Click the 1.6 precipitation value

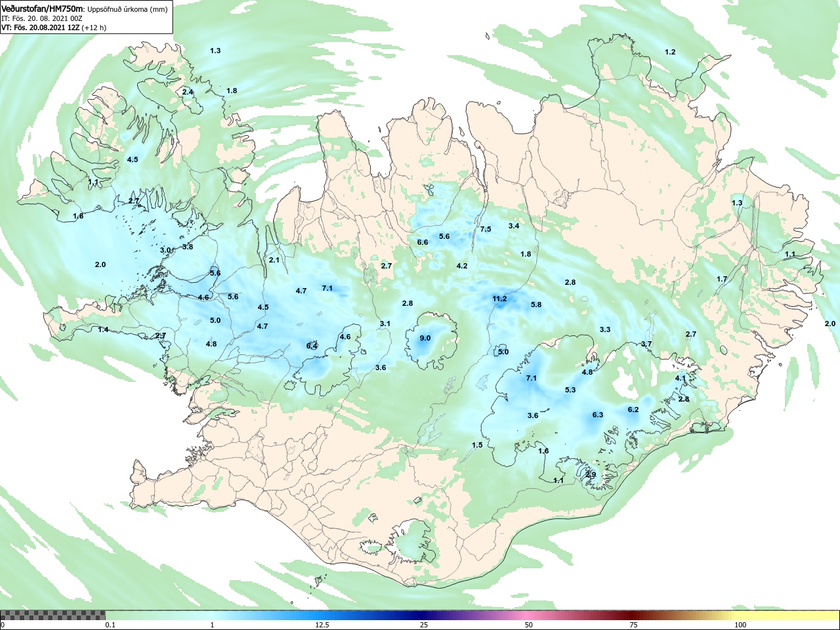click(x=543, y=451)
